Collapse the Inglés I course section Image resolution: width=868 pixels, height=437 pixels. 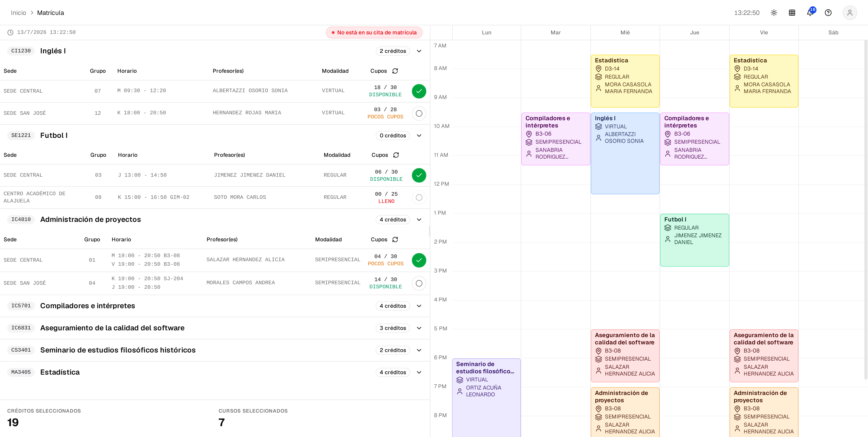pyautogui.click(x=419, y=51)
